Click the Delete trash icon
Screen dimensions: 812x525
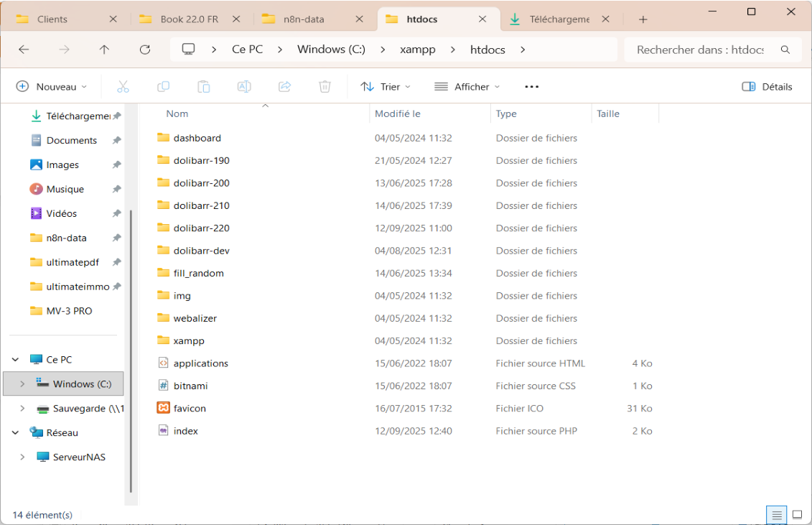[325, 87]
